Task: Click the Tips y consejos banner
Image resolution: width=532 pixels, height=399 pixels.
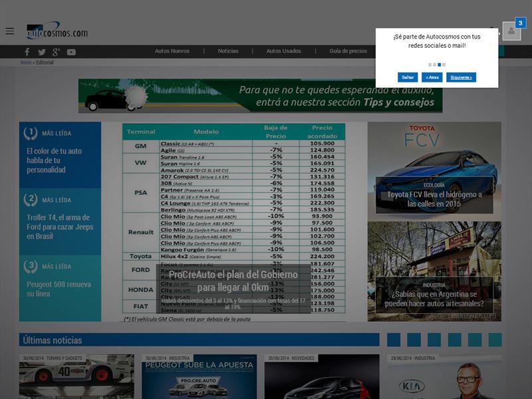Action: pos(260,96)
